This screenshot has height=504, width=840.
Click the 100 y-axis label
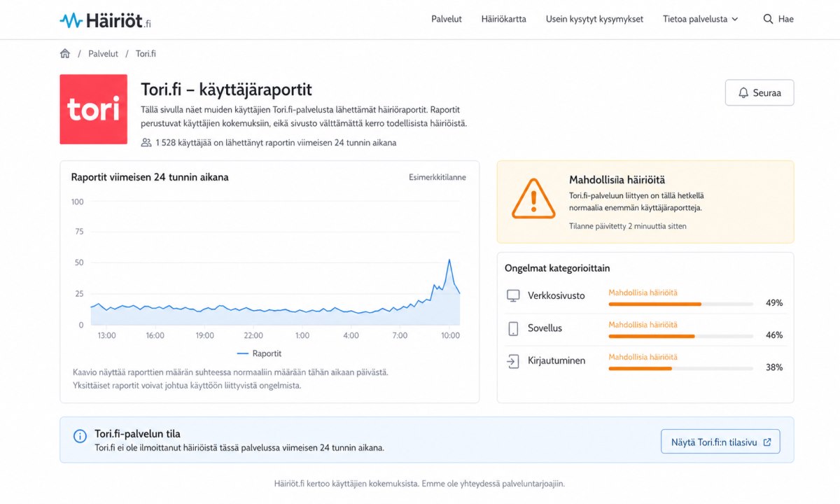(x=77, y=202)
